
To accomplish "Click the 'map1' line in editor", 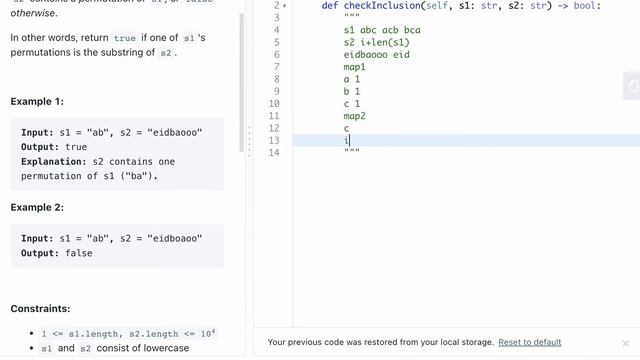I will pyautogui.click(x=354, y=67).
